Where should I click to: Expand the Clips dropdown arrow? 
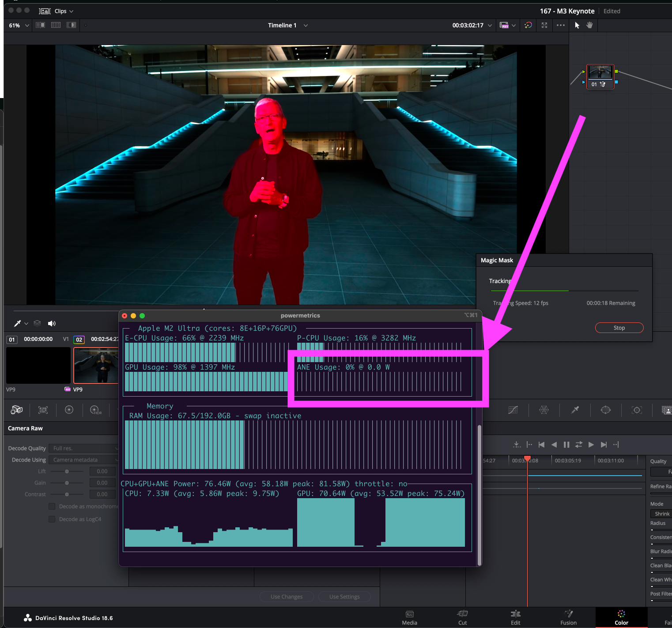71,11
